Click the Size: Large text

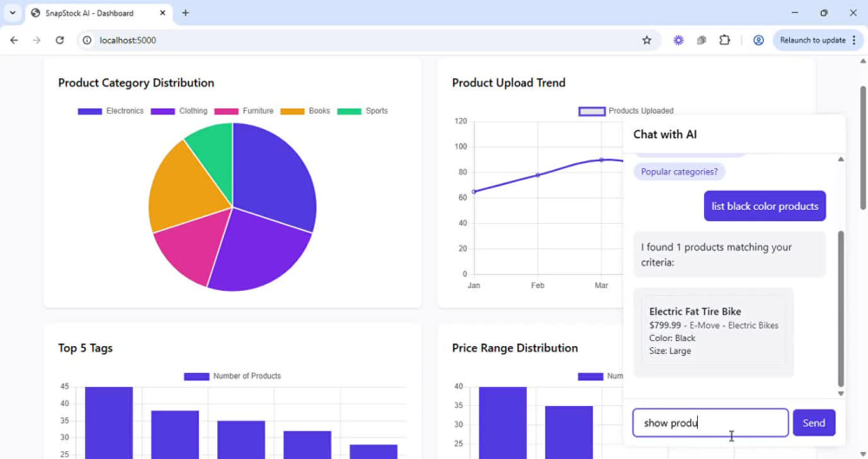pyautogui.click(x=670, y=351)
